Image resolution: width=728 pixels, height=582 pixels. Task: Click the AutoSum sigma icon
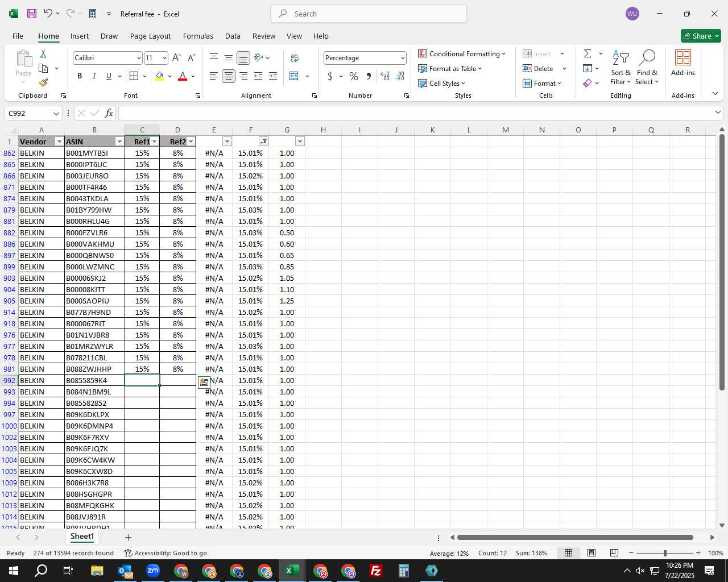click(x=588, y=53)
